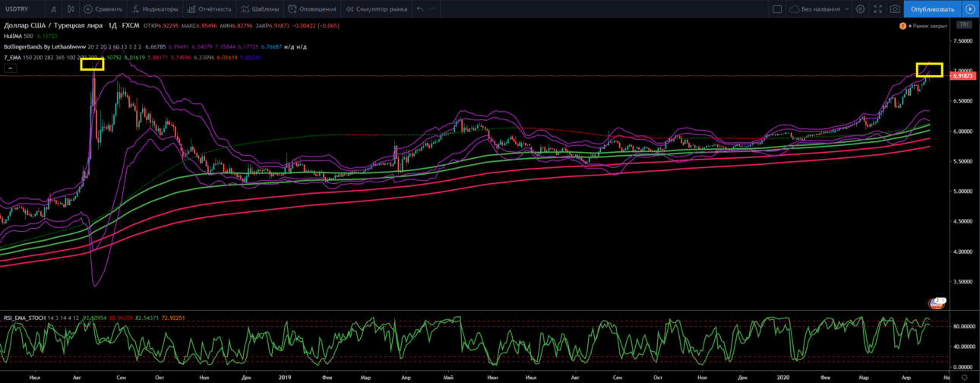Open the Без названия layout name

(820, 9)
